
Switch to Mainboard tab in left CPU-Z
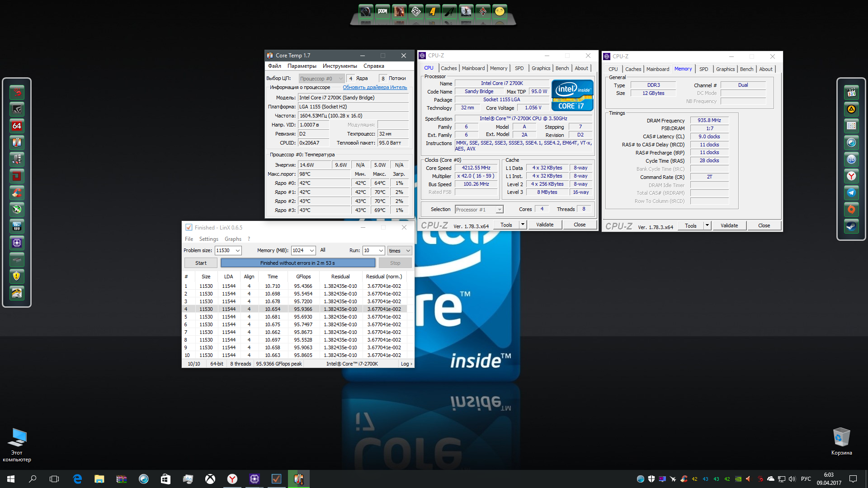(x=473, y=68)
